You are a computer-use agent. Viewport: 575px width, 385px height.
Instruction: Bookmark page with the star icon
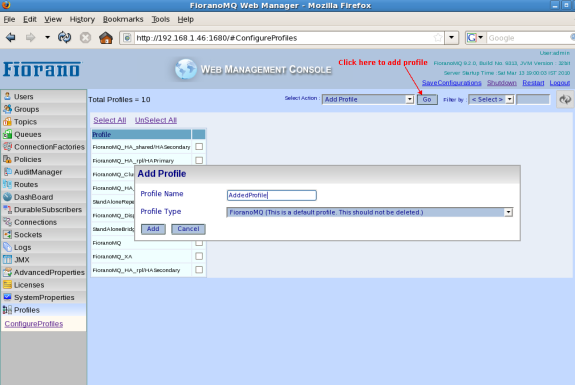[437, 38]
